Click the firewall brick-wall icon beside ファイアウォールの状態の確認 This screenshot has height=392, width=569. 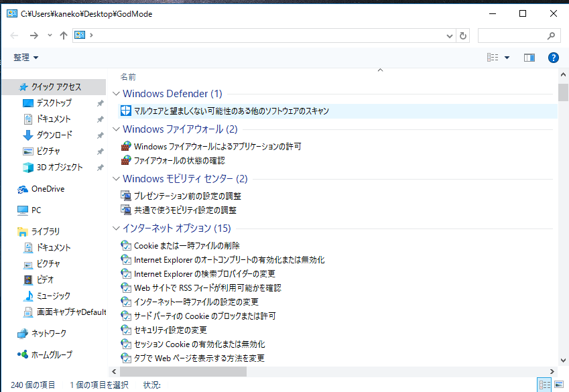click(x=125, y=160)
